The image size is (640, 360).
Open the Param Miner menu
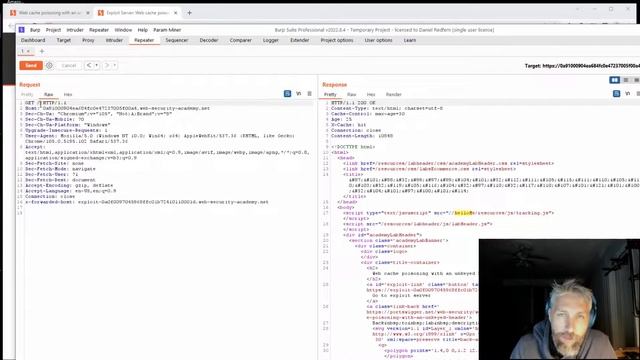(167, 30)
